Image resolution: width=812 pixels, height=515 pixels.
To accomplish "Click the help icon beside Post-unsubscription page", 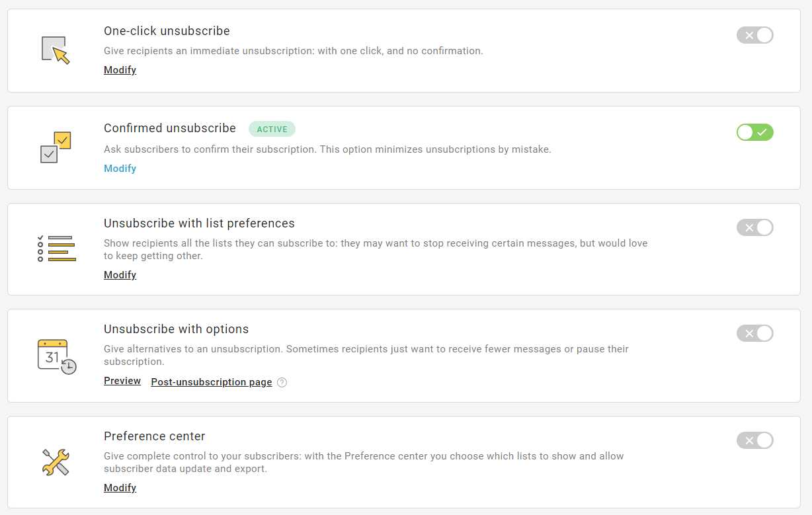I will click(282, 382).
